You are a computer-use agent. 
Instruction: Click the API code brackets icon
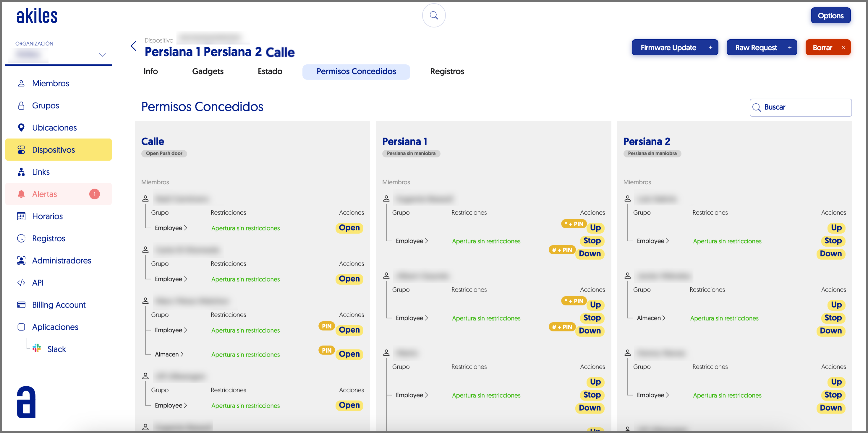click(21, 282)
